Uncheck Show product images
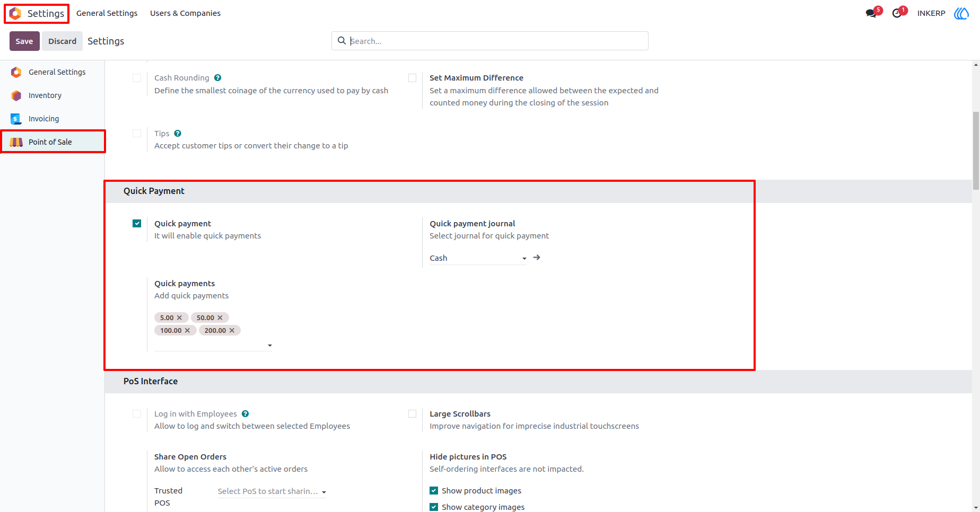 (434, 491)
